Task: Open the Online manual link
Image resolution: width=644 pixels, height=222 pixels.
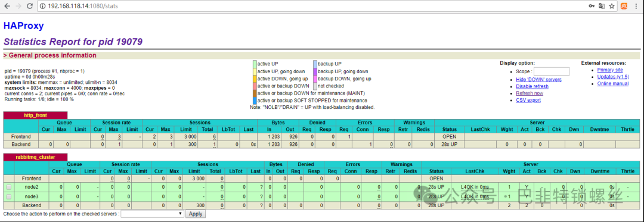Action: (613, 83)
